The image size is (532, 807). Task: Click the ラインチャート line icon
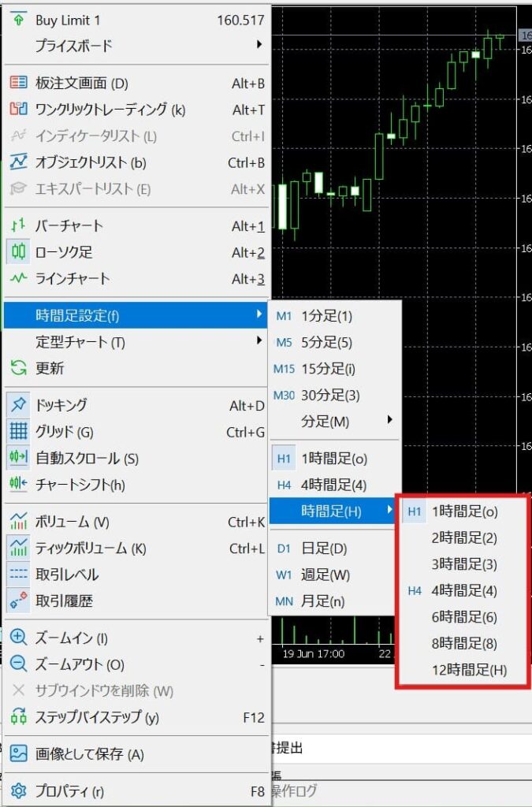click(x=19, y=278)
